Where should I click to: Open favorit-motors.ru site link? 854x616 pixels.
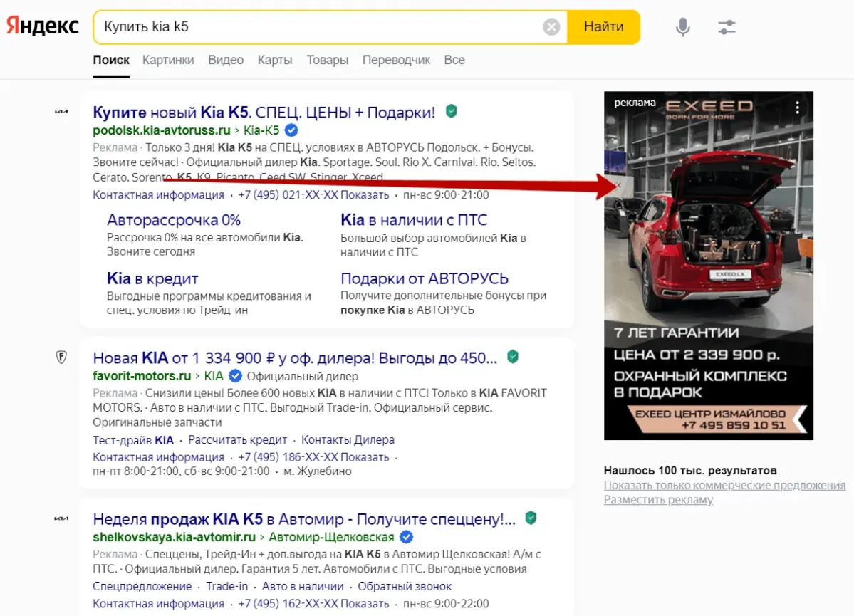[142, 376]
